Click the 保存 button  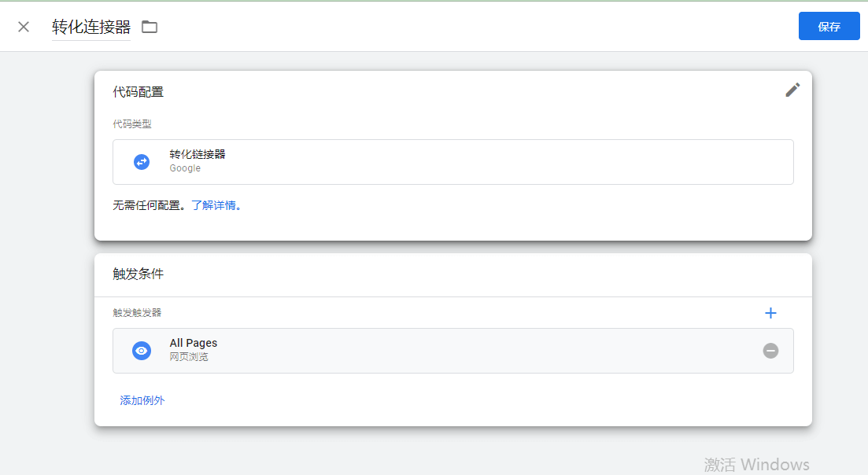[x=829, y=26]
